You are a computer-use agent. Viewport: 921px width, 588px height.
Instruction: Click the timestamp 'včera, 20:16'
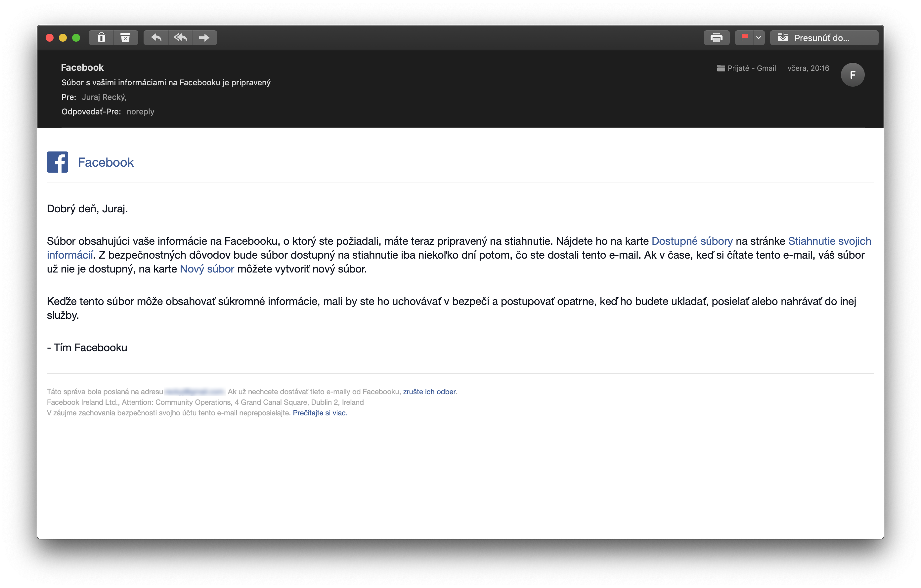tap(808, 68)
